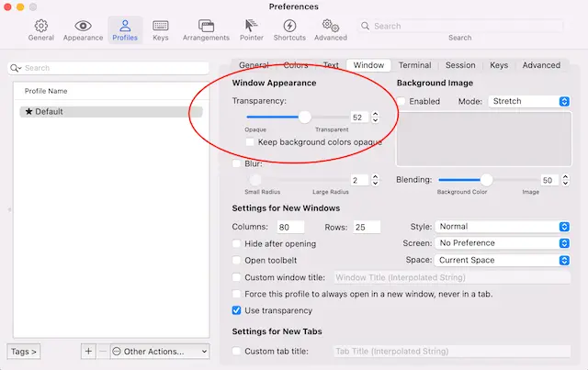
Task: Select the Default profile row
Action: (111, 112)
